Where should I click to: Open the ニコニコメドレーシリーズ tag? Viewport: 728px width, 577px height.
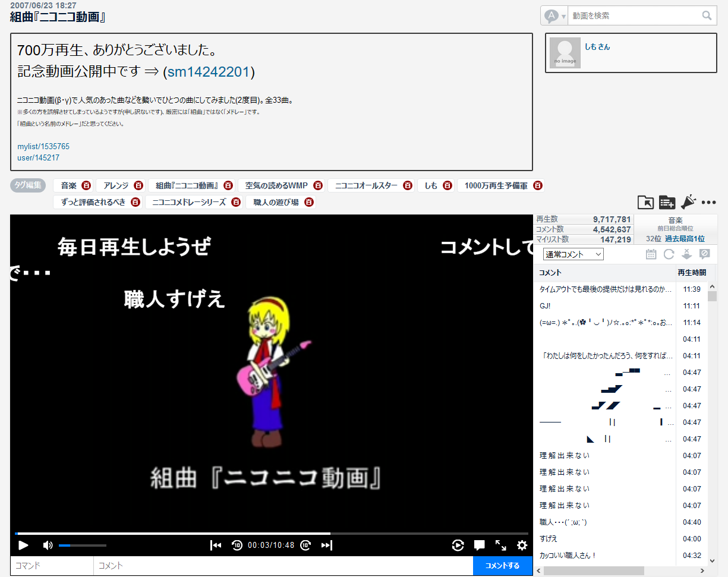[189, 202]
